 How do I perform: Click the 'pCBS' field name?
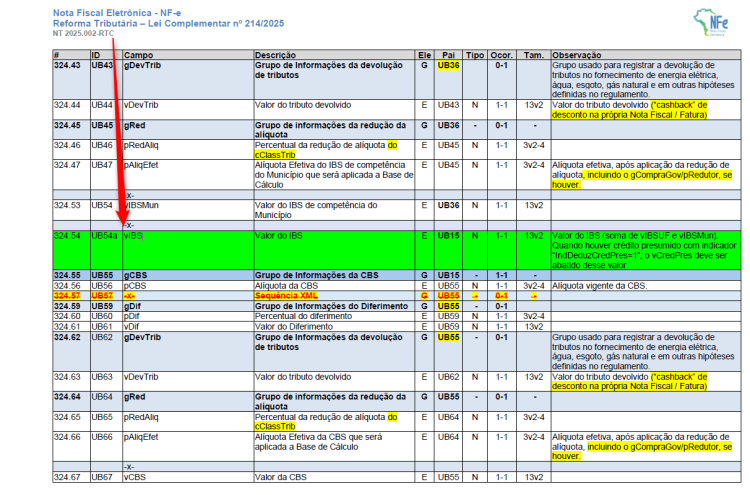(x=135, y=286)
